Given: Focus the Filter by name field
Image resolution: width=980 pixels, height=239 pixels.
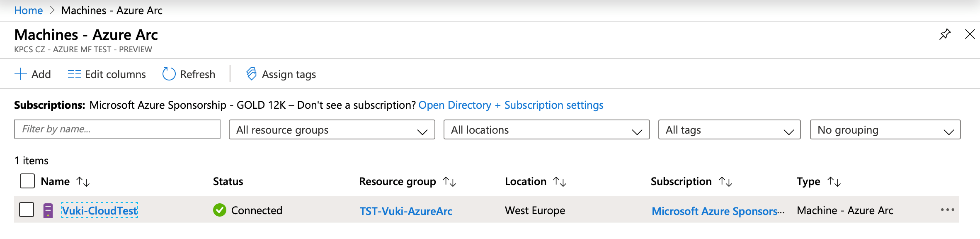Looking at the screenshot, I should pos(117,129).
